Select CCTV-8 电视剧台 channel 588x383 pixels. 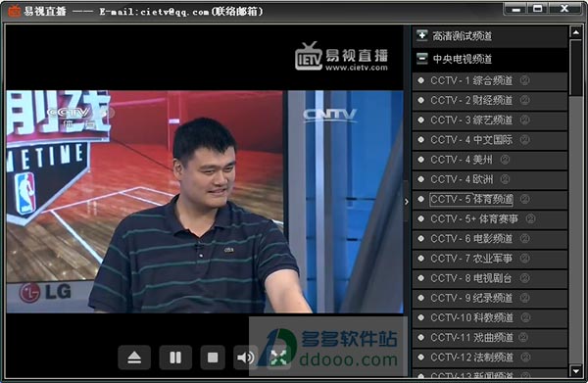pos(490,279)
